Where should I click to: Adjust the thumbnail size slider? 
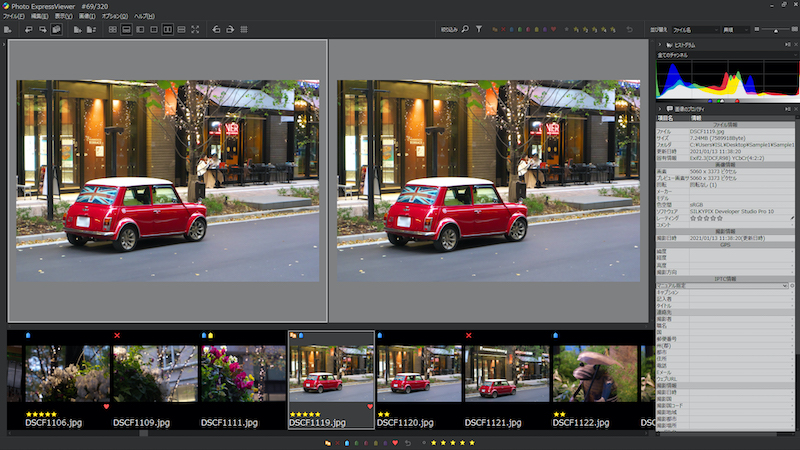[x=776, y=30]
